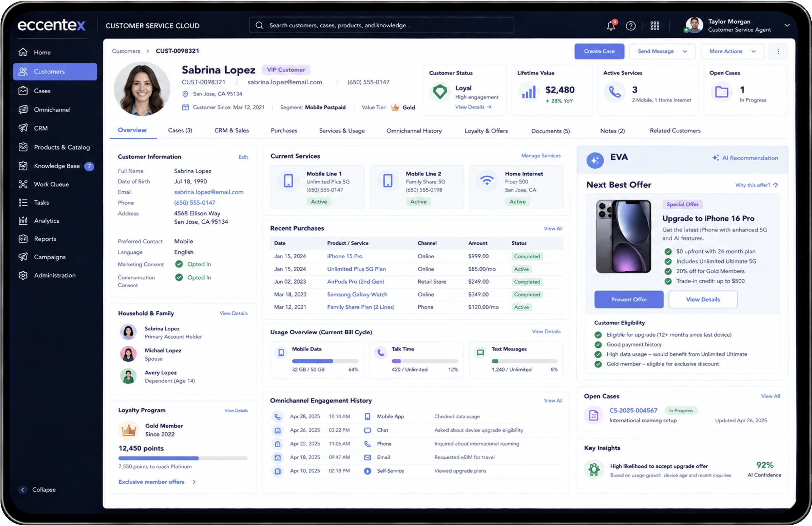Switch to the CRM & Sales tab
This screenshot has width=812, height=526.
(232, 130)
